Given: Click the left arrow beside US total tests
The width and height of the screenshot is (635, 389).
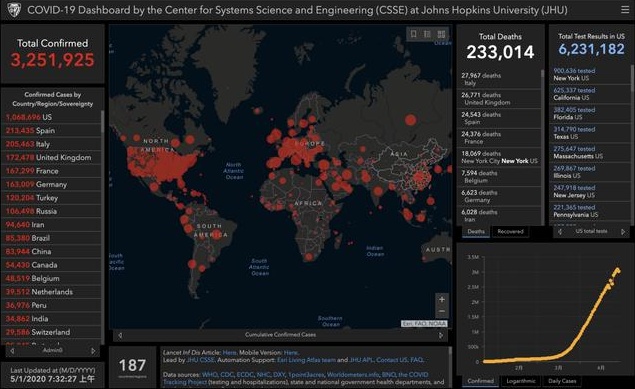Looking at the screenshot, I should [x=560, y=232].
